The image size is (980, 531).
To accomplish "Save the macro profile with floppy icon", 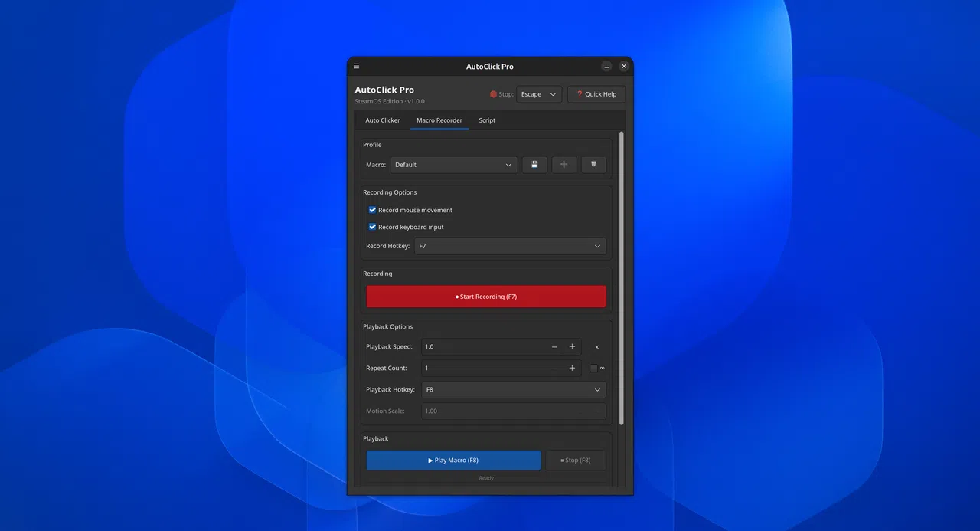I will coord(534,165).
